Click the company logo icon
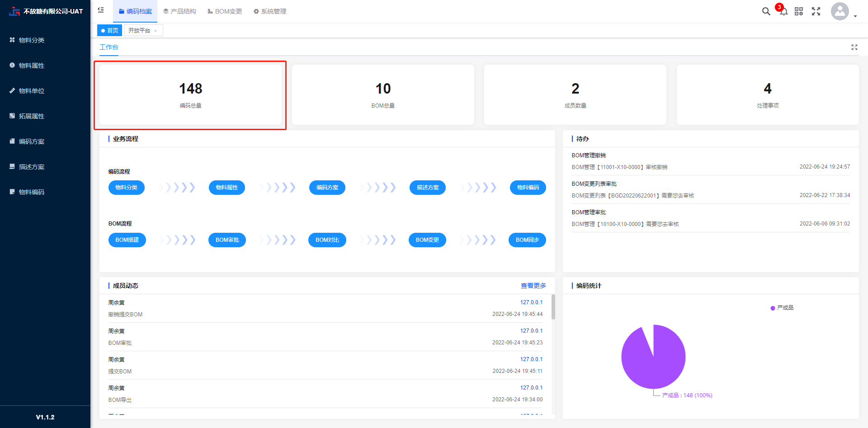The image size is (868, 428). (14, 11)
